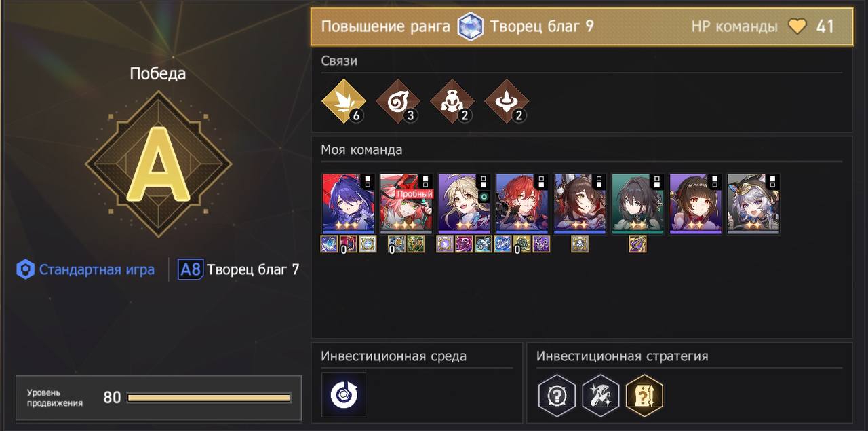Select the question mark hexagon strategy icon

pyautogui.click(x=557, y=395)
